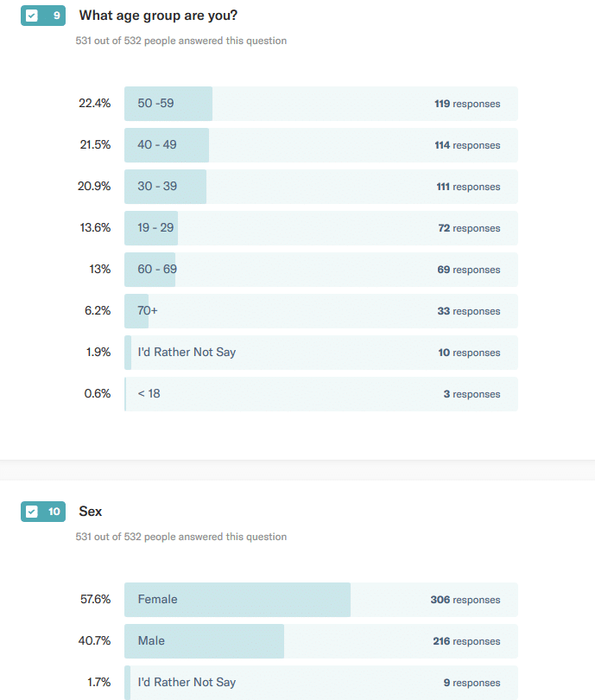
Task: Click the 60 - 69 age bar
Action: click(x=320, y=270)
